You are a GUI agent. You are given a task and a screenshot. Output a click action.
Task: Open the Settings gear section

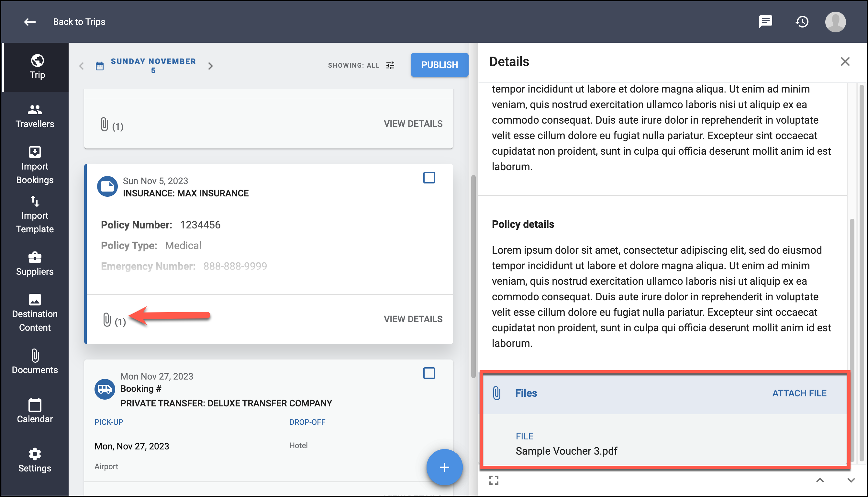35,460
